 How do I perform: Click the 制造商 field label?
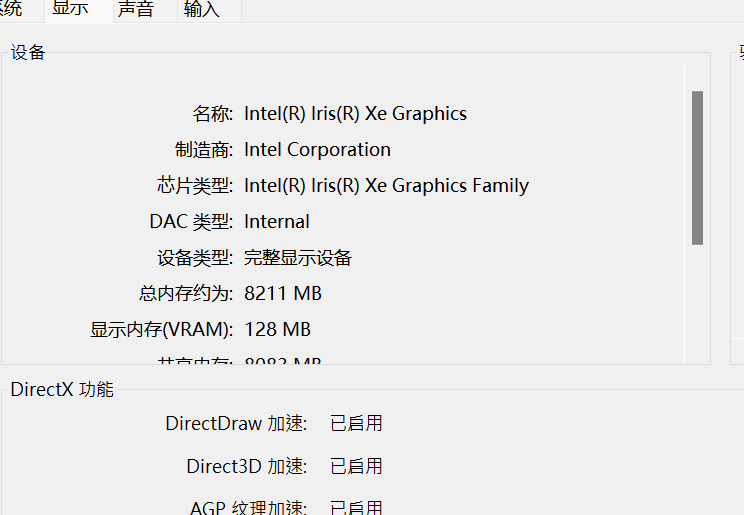coord(204,150)
